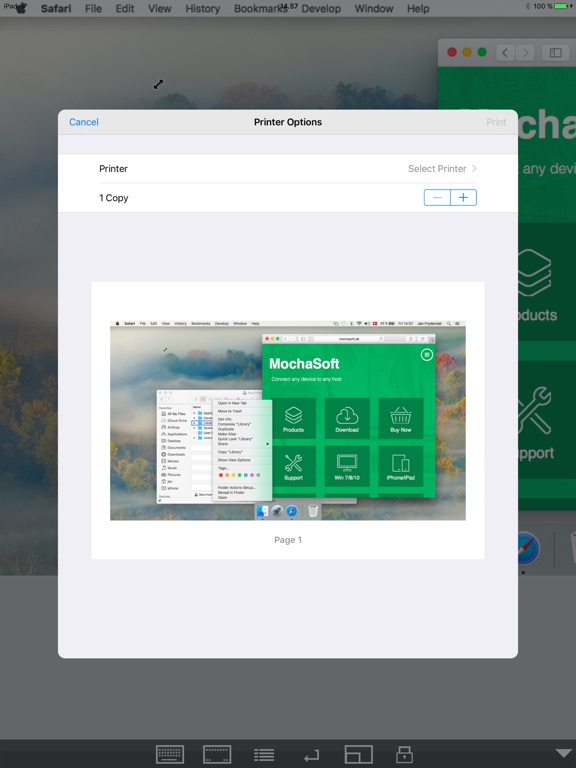Open the File menu
576x768 pixels.
pyautogui.click(x=93, y=8)
